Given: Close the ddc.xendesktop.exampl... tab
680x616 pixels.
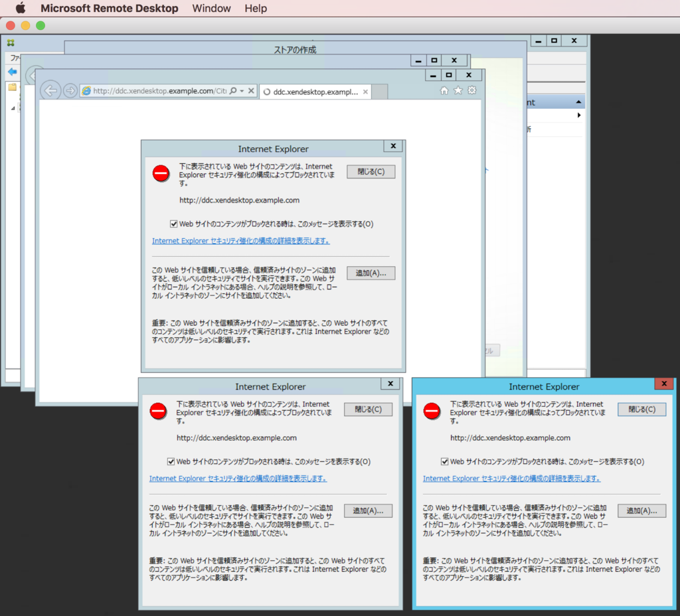Looking at the screenshot, I should coord(366,92).
